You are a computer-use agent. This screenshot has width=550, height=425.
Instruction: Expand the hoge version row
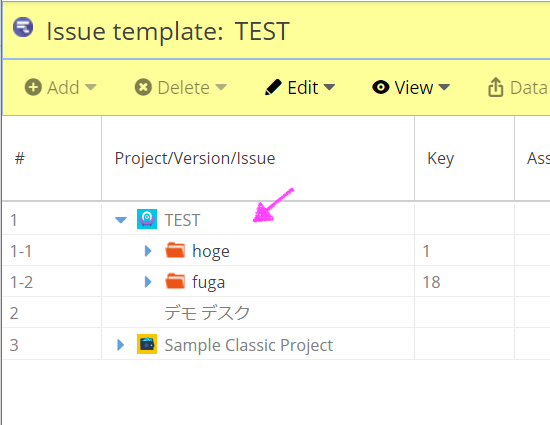tap(148, 251)
